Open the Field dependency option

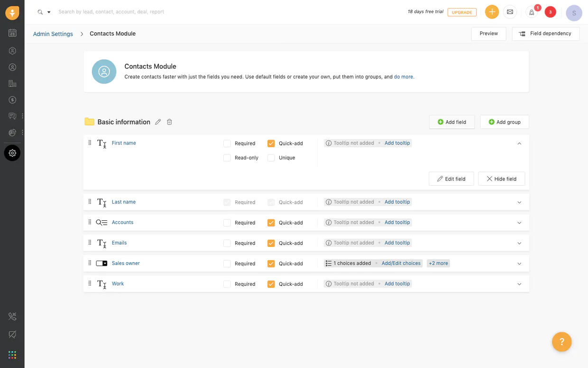pyautogui.click(x=545, y=34)
